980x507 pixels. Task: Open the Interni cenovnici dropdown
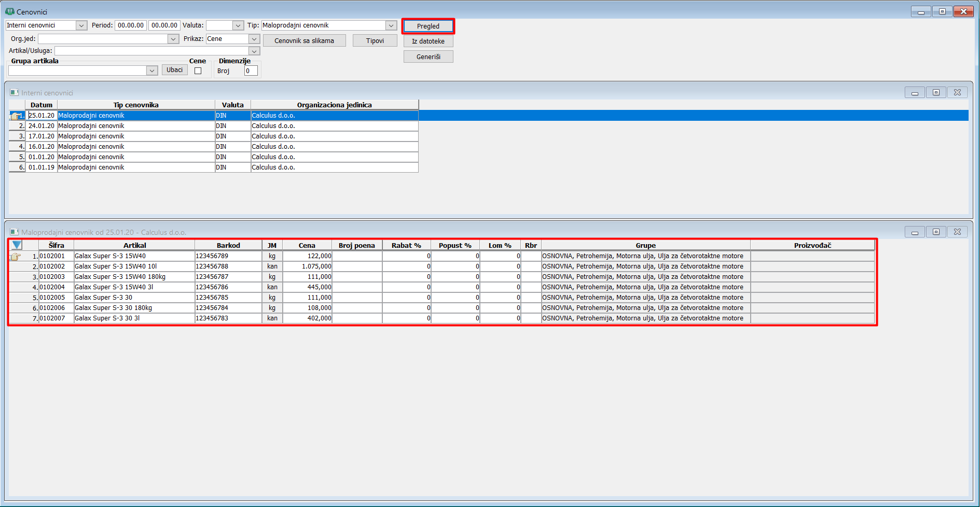(x=81, y=25)
